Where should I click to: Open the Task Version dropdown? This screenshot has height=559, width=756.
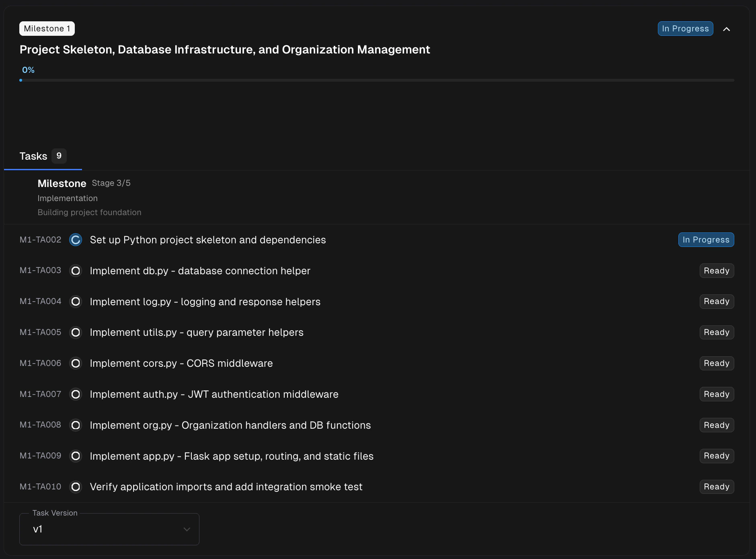pos(109,529)
